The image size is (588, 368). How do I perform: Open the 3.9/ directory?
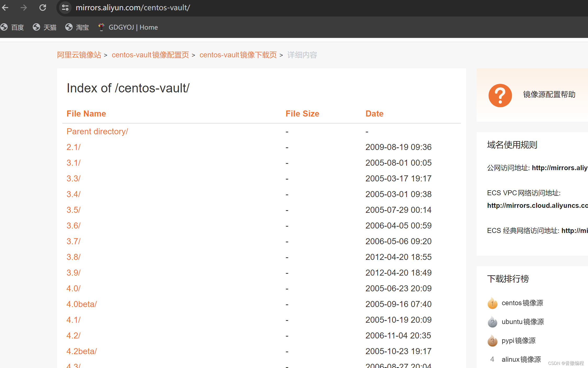click(x=73, y=273)
